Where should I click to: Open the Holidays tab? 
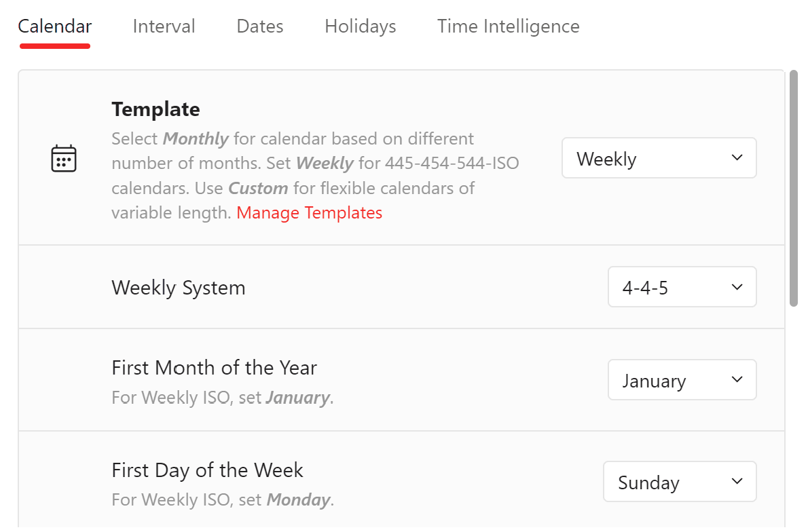click(x=360, y=26)
